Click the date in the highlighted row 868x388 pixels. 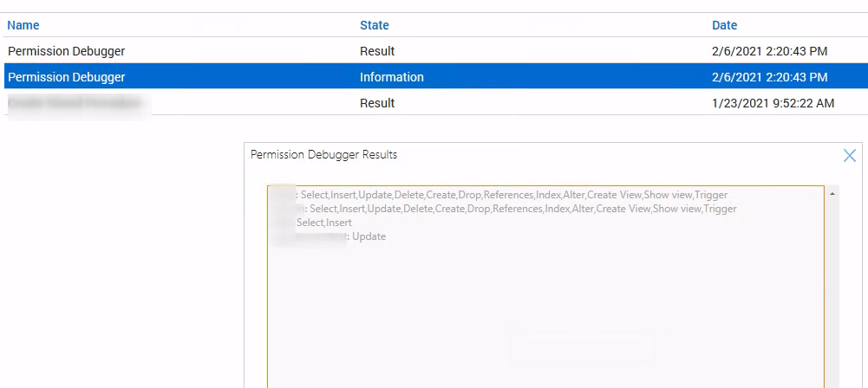tap(769, 77)
